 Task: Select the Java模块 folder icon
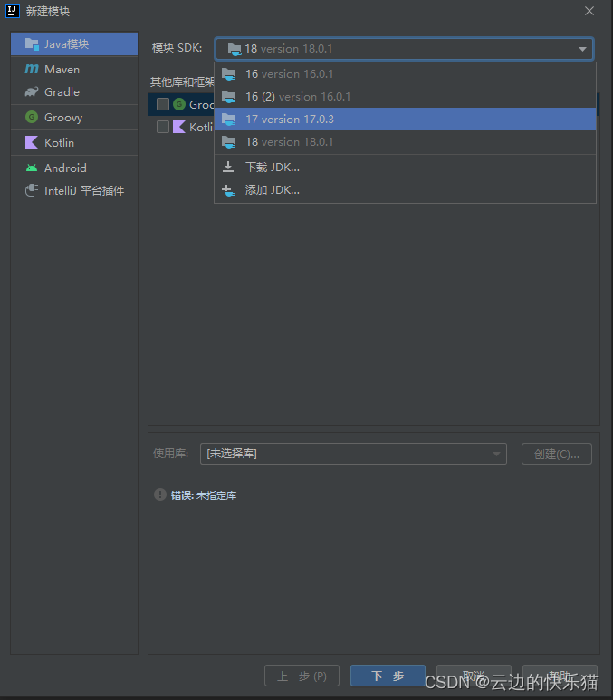[32, 43]
